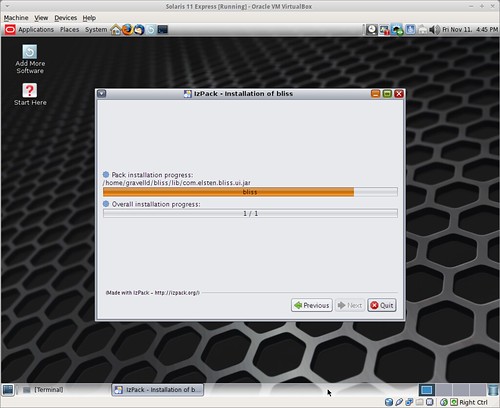Click the Show Desktop button in bottom panel
500x408 pixels.
click(8, 389)
